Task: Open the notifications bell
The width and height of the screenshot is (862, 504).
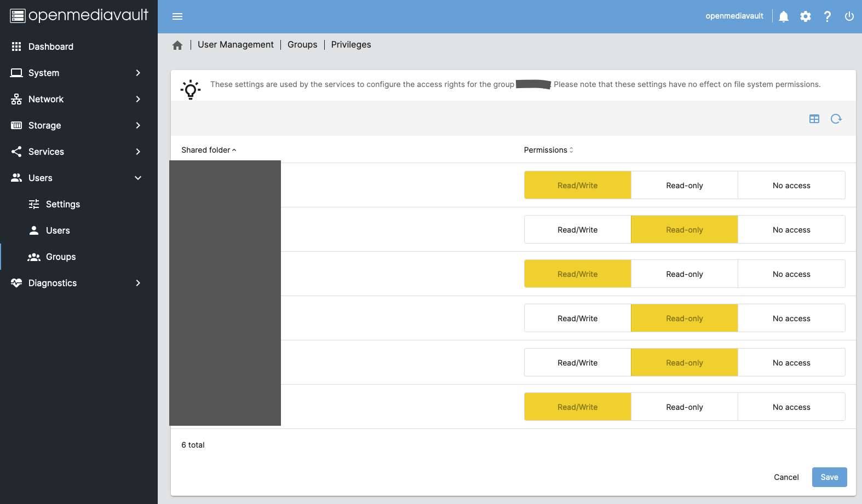Action: [x=784, y=16]
